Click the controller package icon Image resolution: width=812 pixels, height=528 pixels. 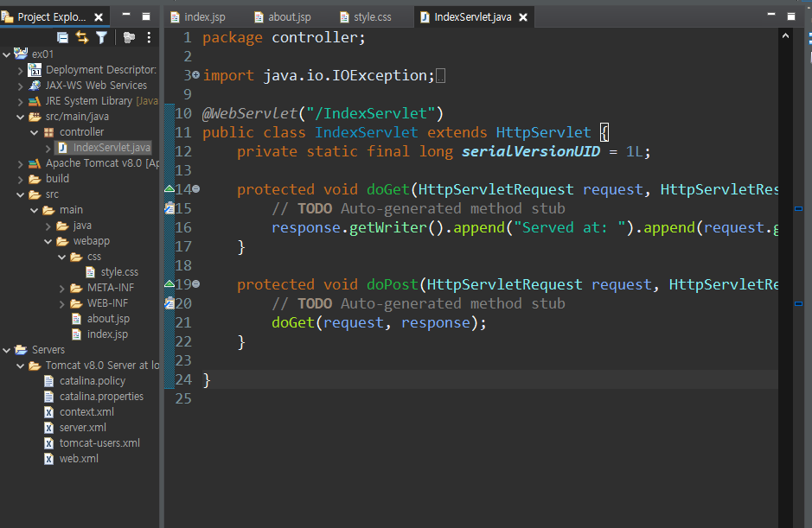coord(48,132)
